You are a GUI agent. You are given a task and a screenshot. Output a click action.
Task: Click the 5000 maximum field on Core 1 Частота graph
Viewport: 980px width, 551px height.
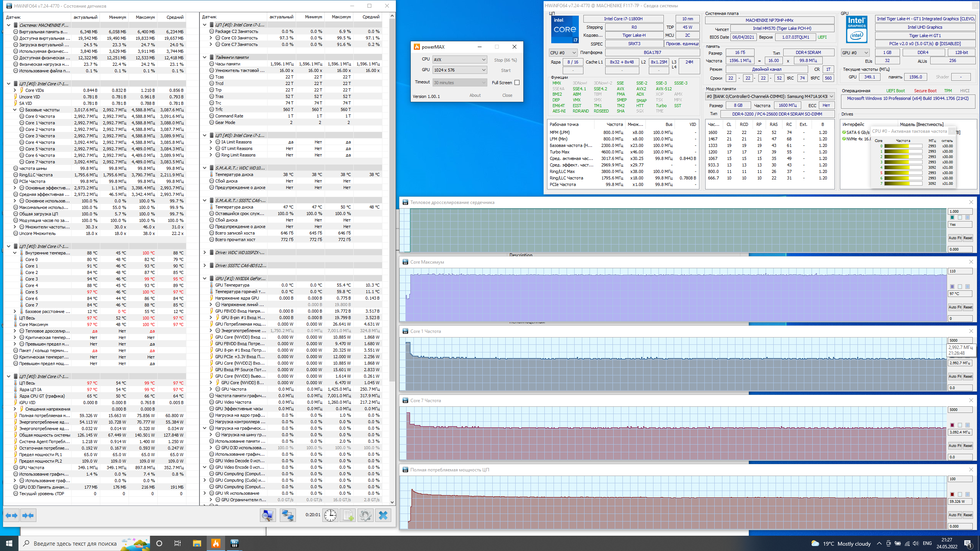point(960,340)
